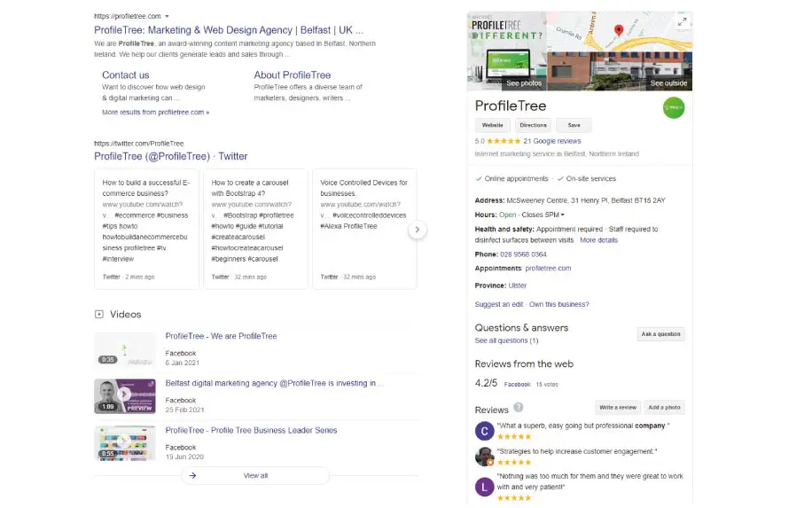Click the Open hours status text
This screenshot has height=508, width=812.
[507, 215]
